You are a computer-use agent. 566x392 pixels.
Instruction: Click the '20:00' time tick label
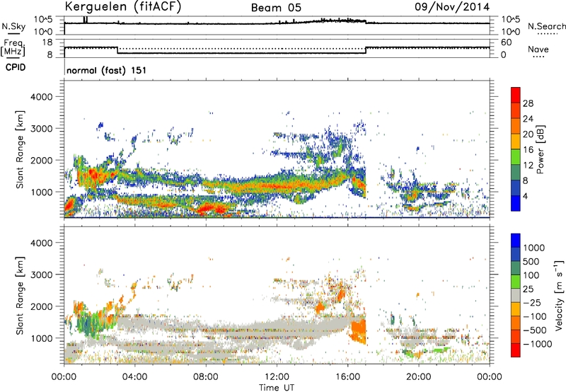click(x=418, y=377)
